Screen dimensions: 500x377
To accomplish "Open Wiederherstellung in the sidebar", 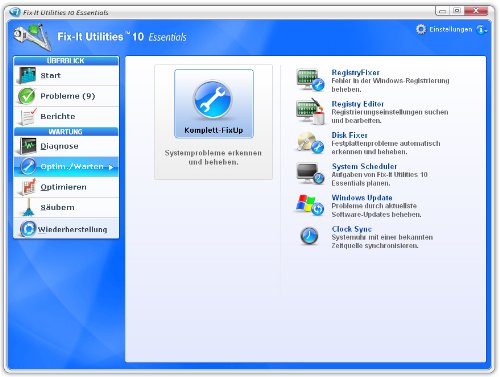I will [66, 229].
